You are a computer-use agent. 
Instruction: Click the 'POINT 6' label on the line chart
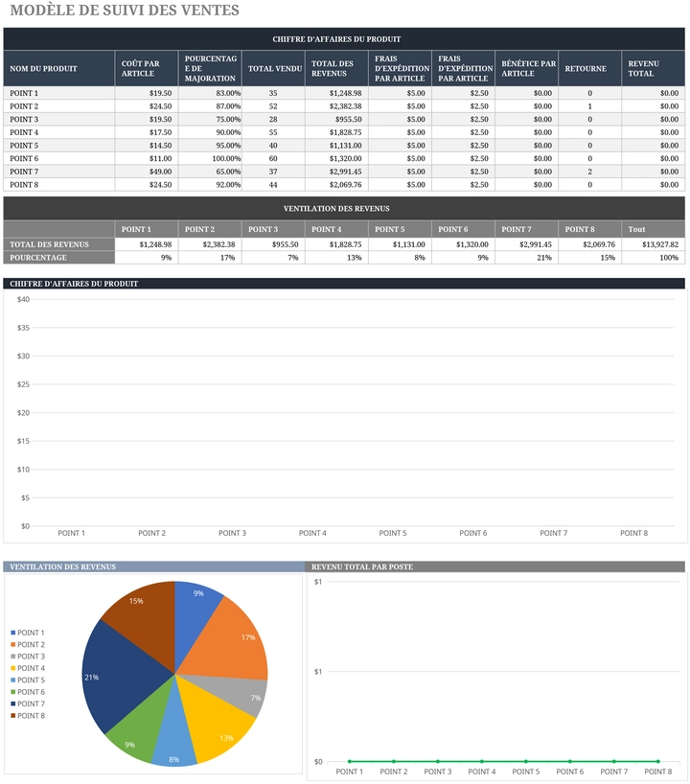pyautogui.click(x=570, y=772)
